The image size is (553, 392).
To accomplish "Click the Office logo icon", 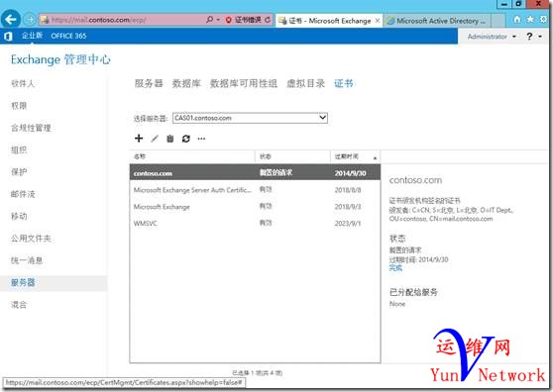I will coord(8,36).
